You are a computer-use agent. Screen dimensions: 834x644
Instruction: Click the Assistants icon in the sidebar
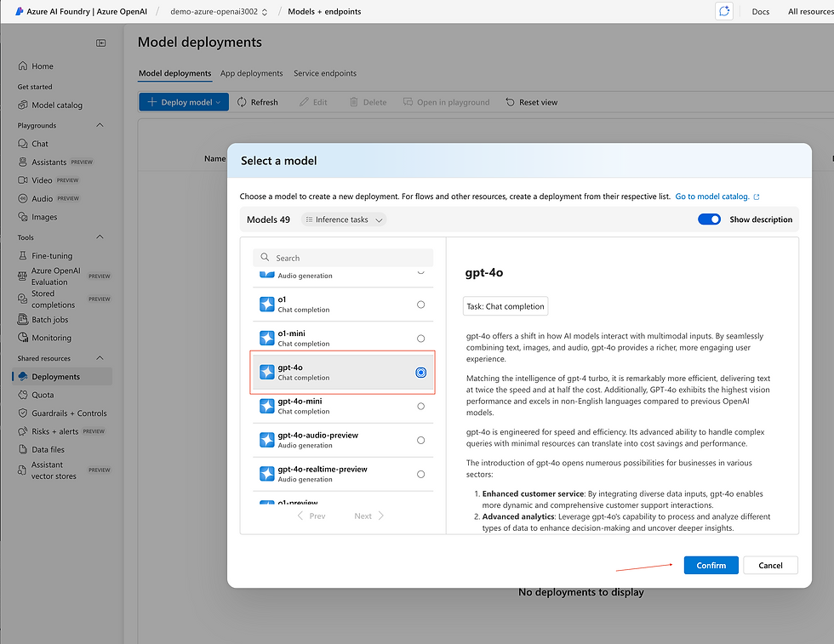pyautogui.click(x=22, y=162)
